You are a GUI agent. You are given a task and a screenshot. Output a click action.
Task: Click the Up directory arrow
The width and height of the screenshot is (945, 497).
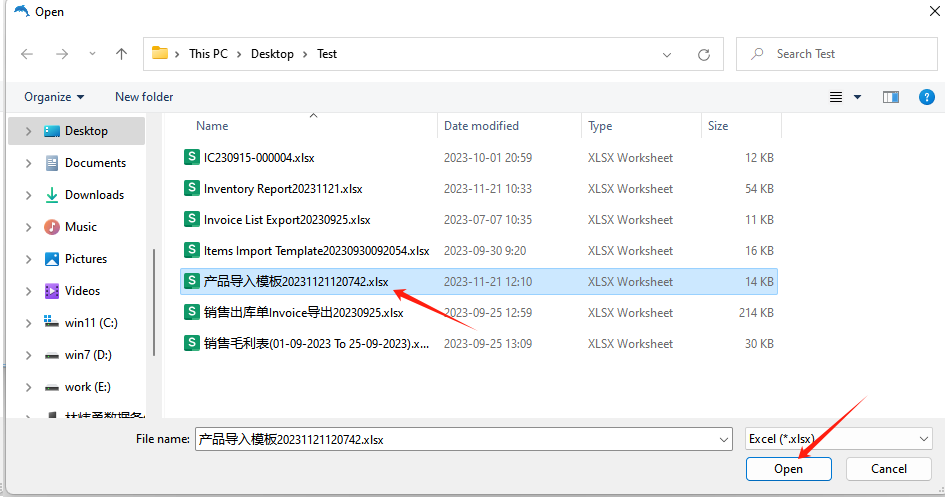click(121, 54)
